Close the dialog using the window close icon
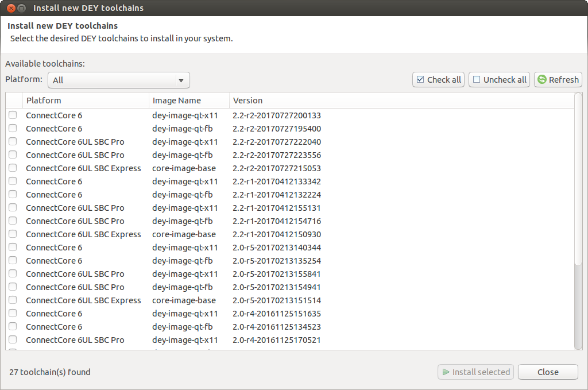Image resolution: width=588 pixels, height=390 pixels. pyautogui.click(x=10, y=8)
